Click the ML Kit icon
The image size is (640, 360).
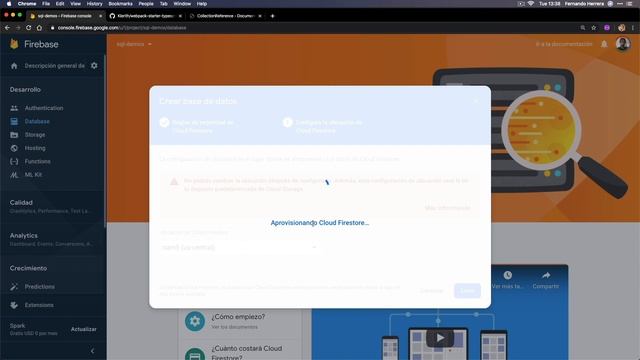(x=14, y=175)
